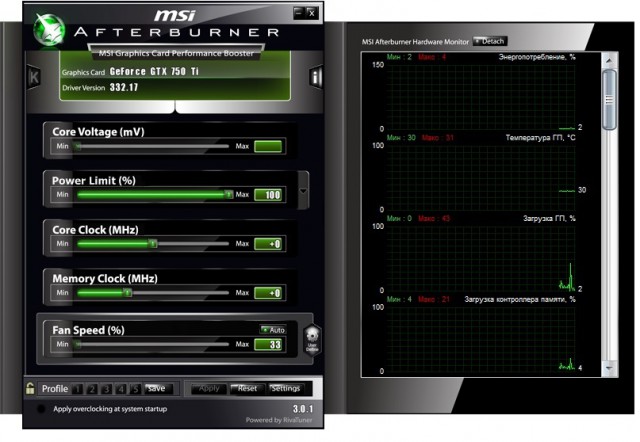This screenshot has width=640, height=442.
Task: Click the Power Limit slider handle
Action: point(229,195)
